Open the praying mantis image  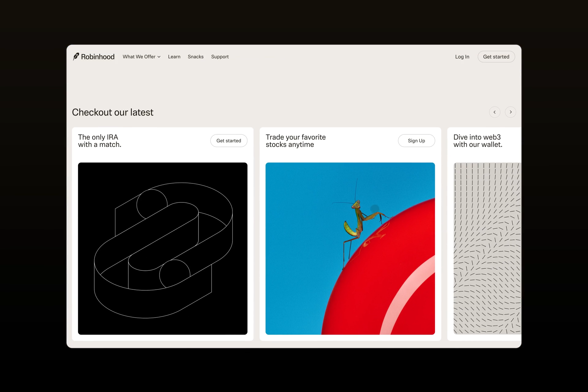click(350, 249)
